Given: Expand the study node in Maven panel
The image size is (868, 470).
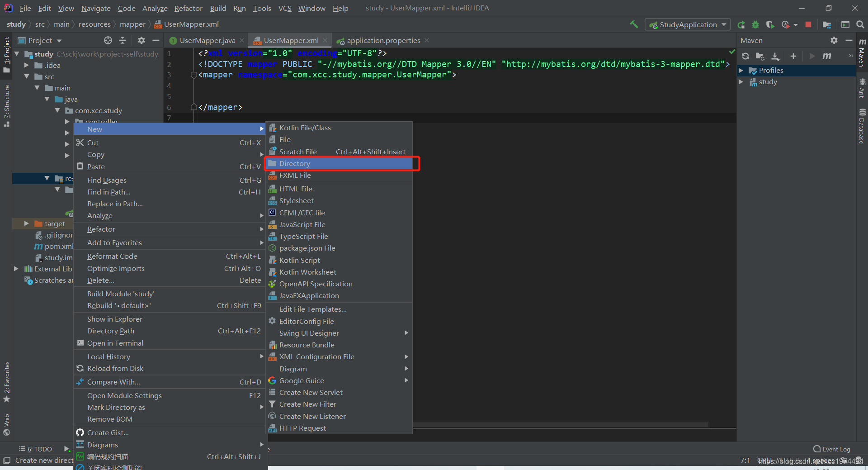Looking at the screenshot, I should coord(741,82).
